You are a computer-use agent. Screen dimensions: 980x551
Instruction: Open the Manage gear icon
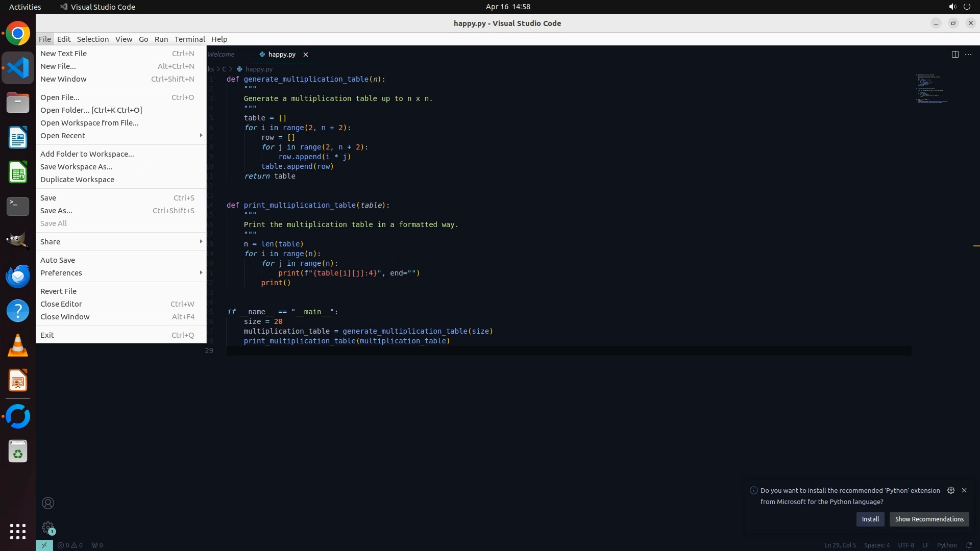coord(48,528)
